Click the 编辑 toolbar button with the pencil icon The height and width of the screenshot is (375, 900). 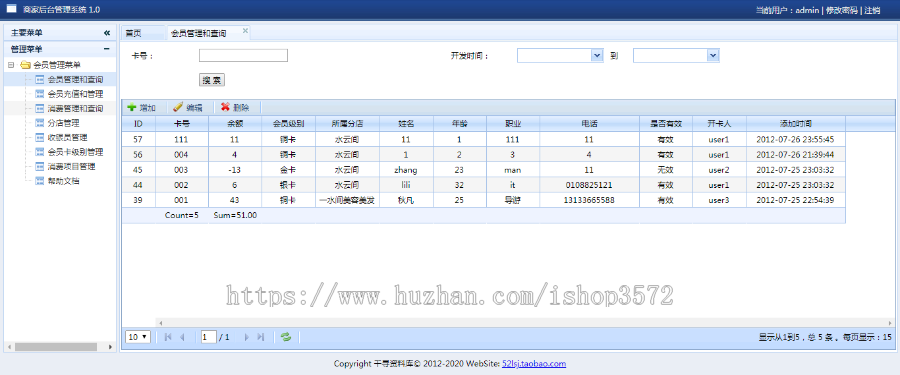(x=188, y=107)
